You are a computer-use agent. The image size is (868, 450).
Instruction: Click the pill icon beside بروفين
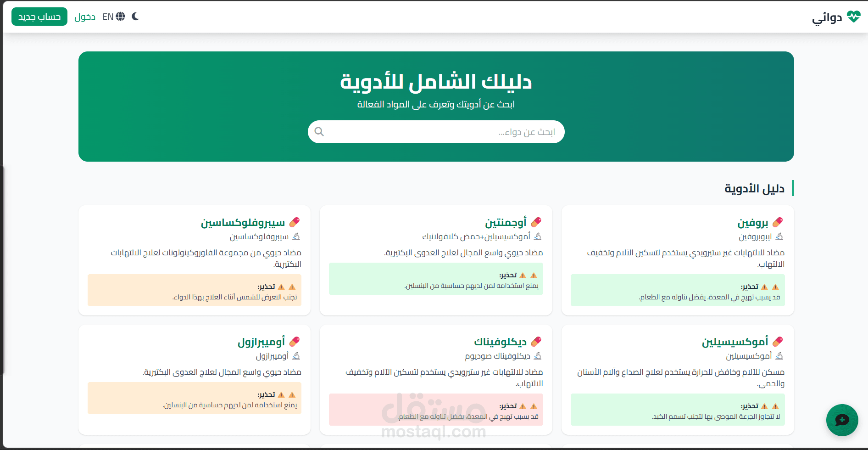778,222
